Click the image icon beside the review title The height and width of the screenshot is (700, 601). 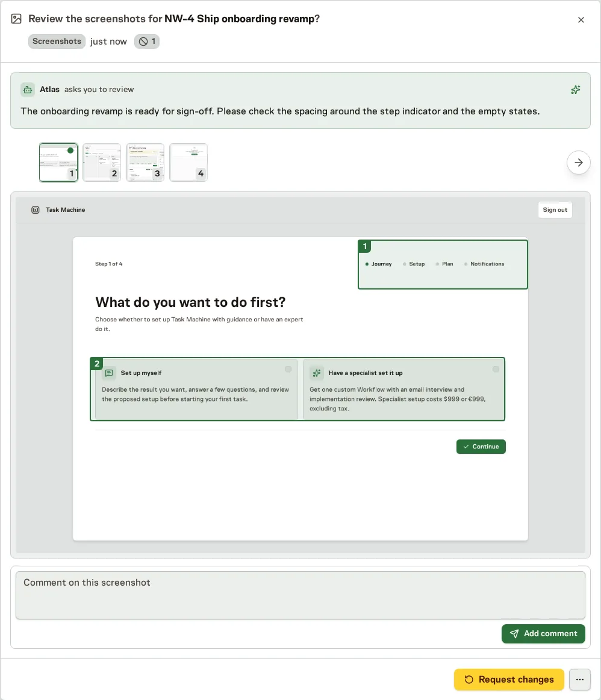(16, 19)
